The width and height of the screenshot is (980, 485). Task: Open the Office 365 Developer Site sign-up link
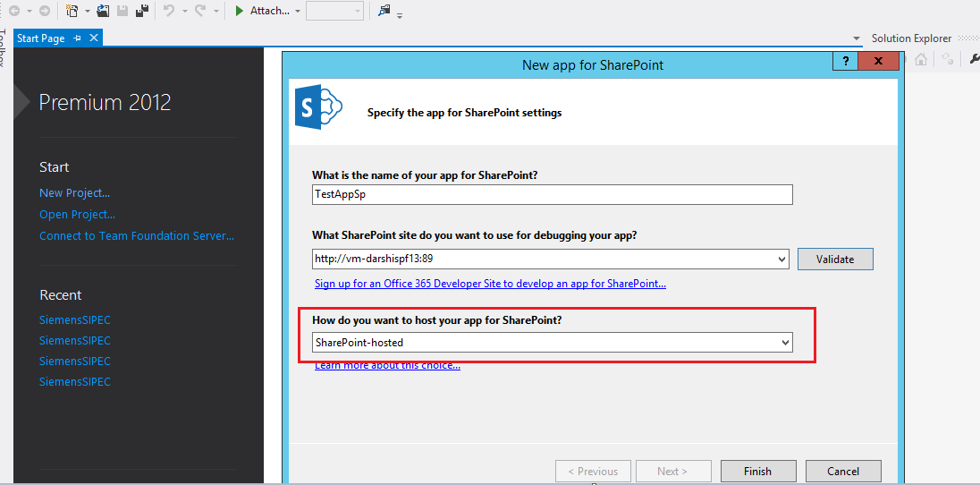(x=490, y=284)
